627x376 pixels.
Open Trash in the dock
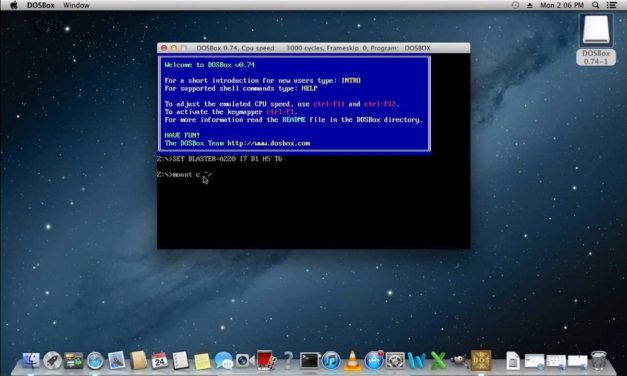pyautogui.click(x=599, y=360)
